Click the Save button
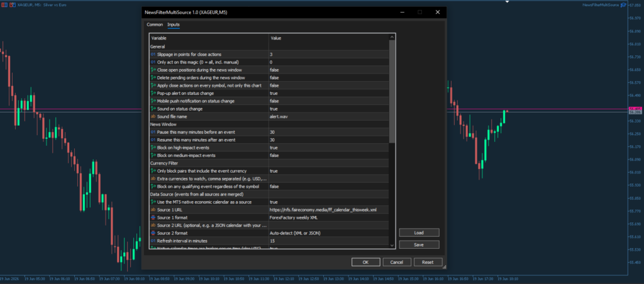The height and width of the screenshot is (284, 644). click(x=419, y=244)
